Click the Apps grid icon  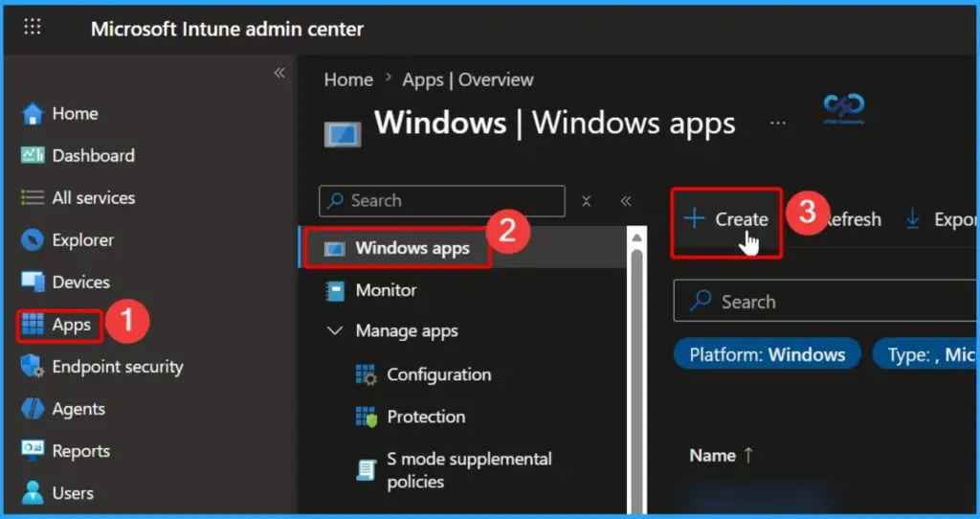[33, 325]
